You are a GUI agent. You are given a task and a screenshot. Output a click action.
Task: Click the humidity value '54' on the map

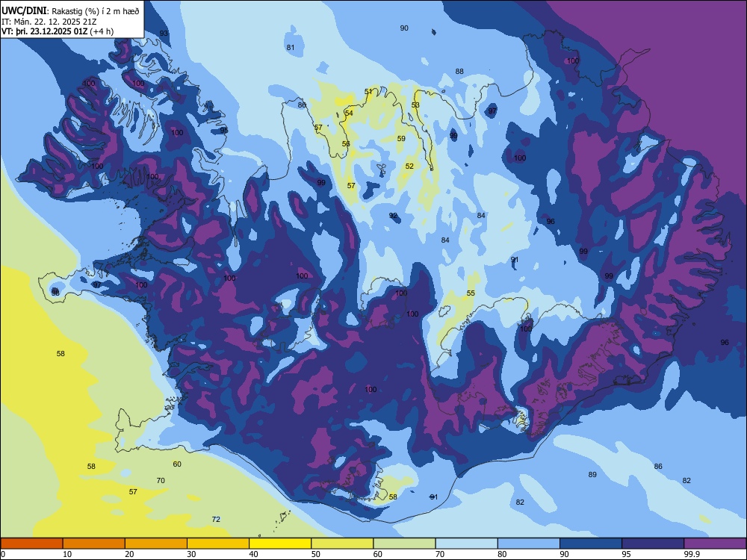click(x=349, y=113)
